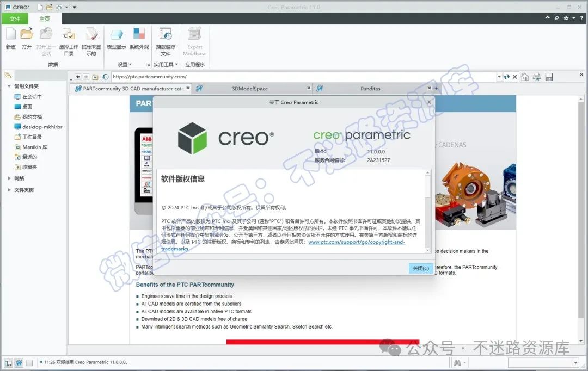
Task: Select Manikin 库 folder
Action: click(30, 147)
